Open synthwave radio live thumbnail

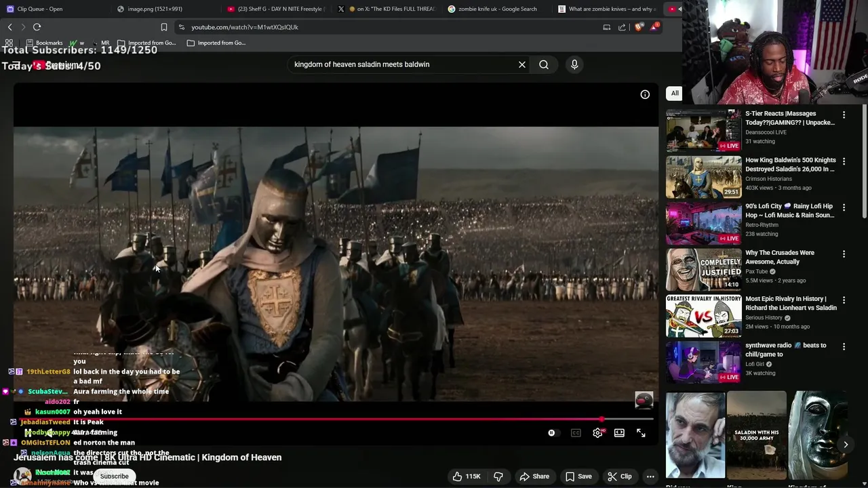click(x=703, y=363)
